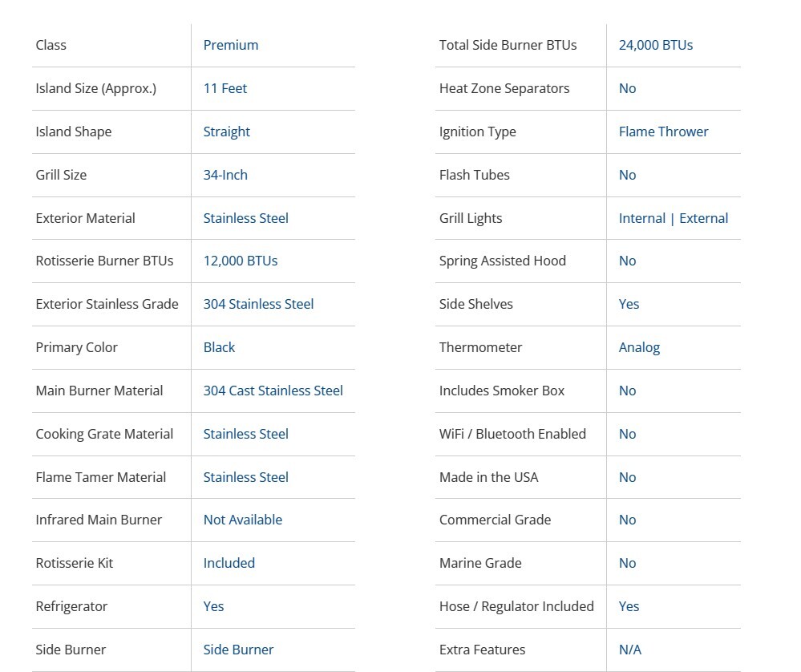Click the 24,000 BTUs side burner link
801x672 pixels.
point(656,45)
